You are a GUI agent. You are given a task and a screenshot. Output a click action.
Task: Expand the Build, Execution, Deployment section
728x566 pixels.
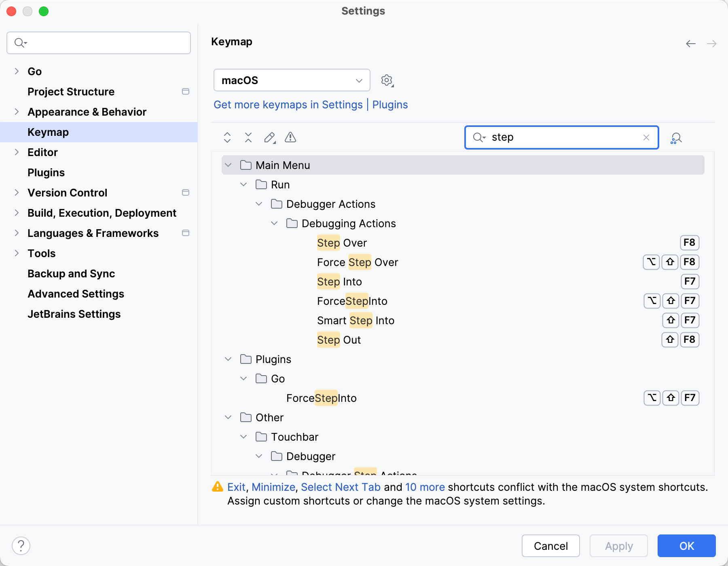tap(17, 213)
